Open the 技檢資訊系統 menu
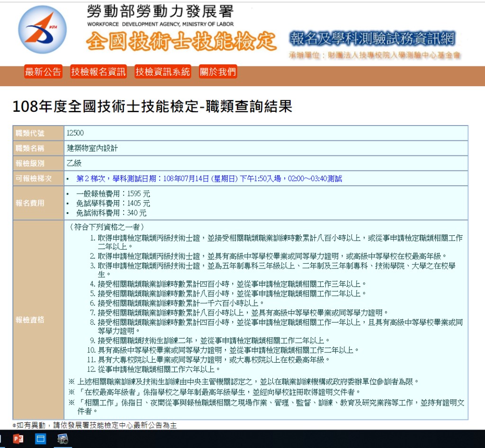Screen dimensions: 485x448 click(162, 72)
